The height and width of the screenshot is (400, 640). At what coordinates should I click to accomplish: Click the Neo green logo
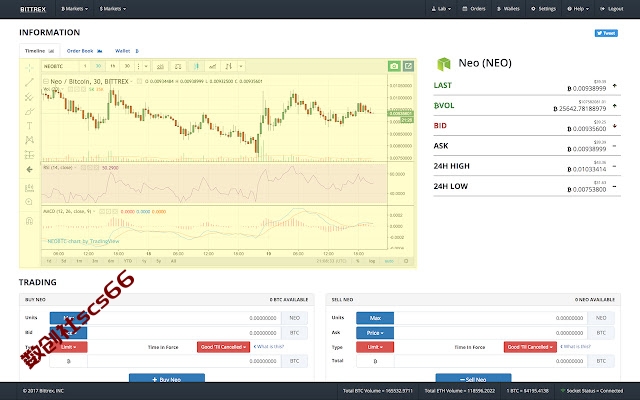(444, 64)
